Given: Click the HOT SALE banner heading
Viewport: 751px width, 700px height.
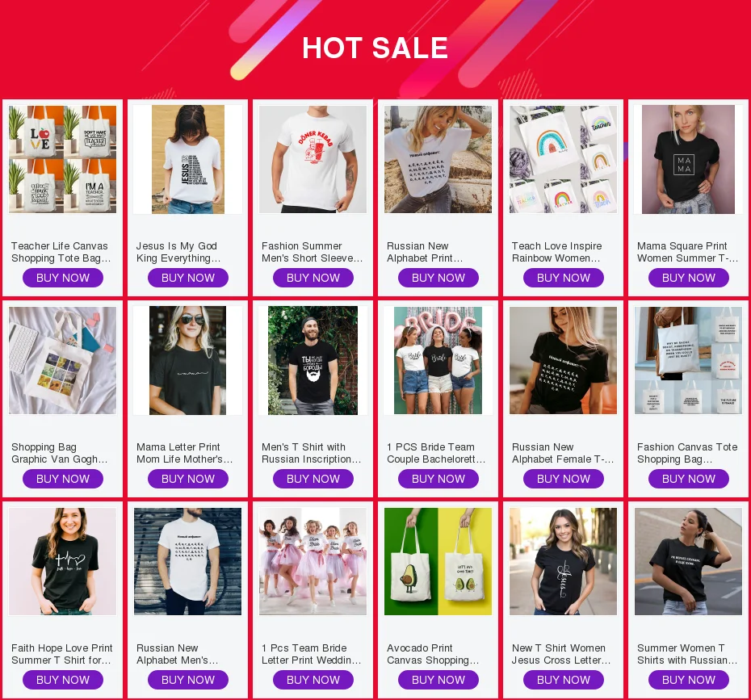Looking at the screenshot, I should (375, 48).
